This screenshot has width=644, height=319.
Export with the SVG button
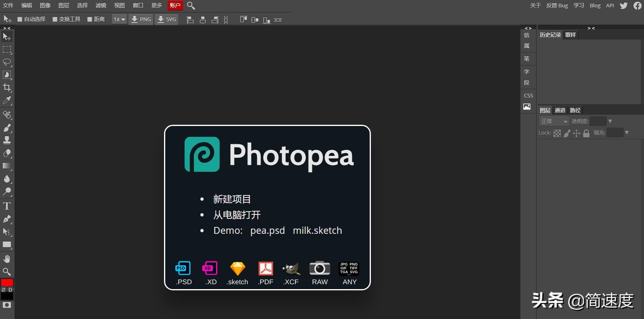point(166,19)
